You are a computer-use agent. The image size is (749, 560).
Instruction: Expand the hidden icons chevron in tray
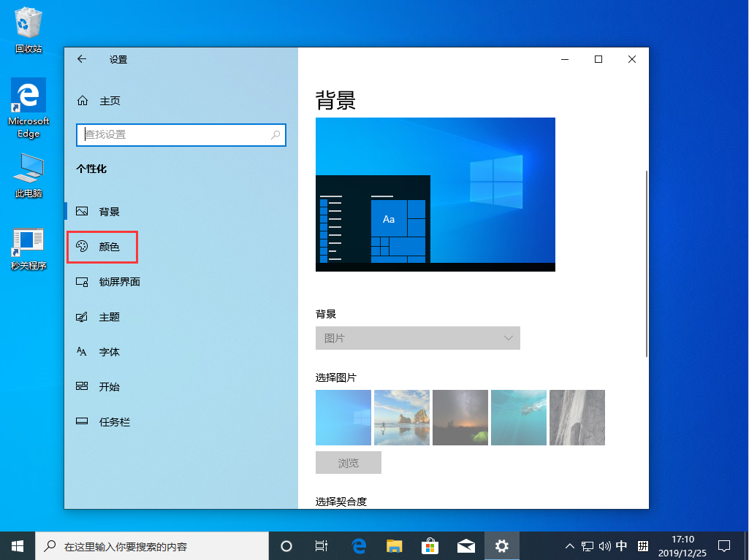(x=569, y=545)
